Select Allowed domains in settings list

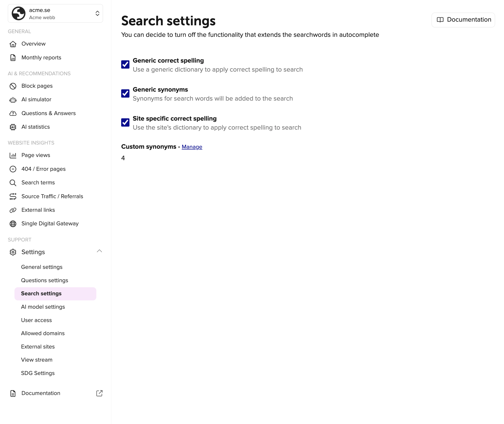click(x=43, y=333)
